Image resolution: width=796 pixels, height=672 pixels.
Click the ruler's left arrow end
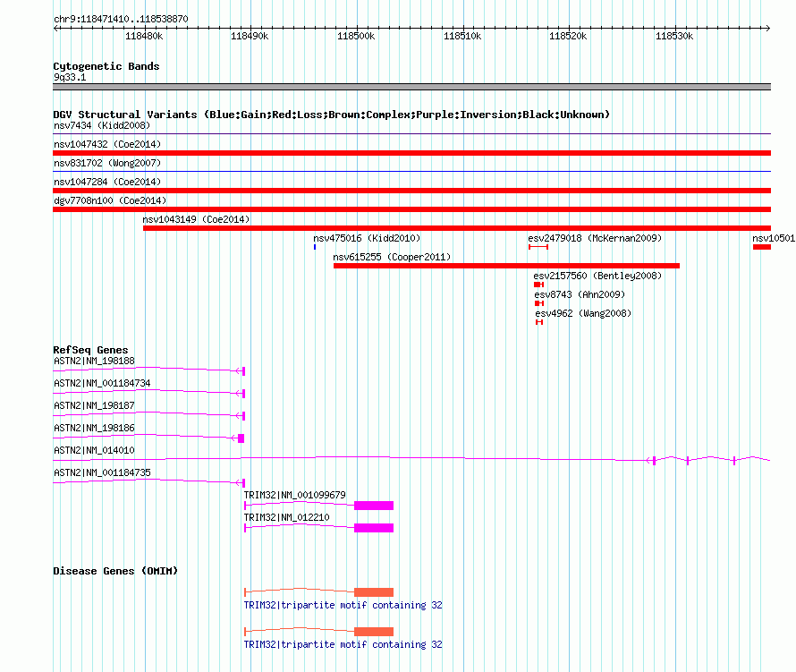[x=55, y=28]
